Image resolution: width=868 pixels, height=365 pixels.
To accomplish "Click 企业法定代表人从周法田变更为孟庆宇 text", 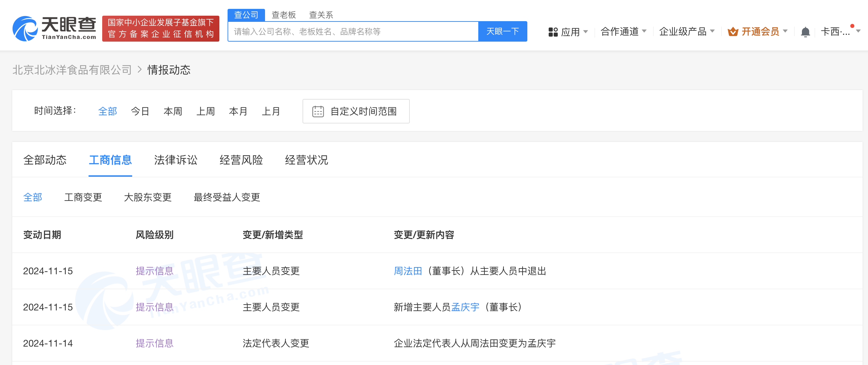I will 475,343.
